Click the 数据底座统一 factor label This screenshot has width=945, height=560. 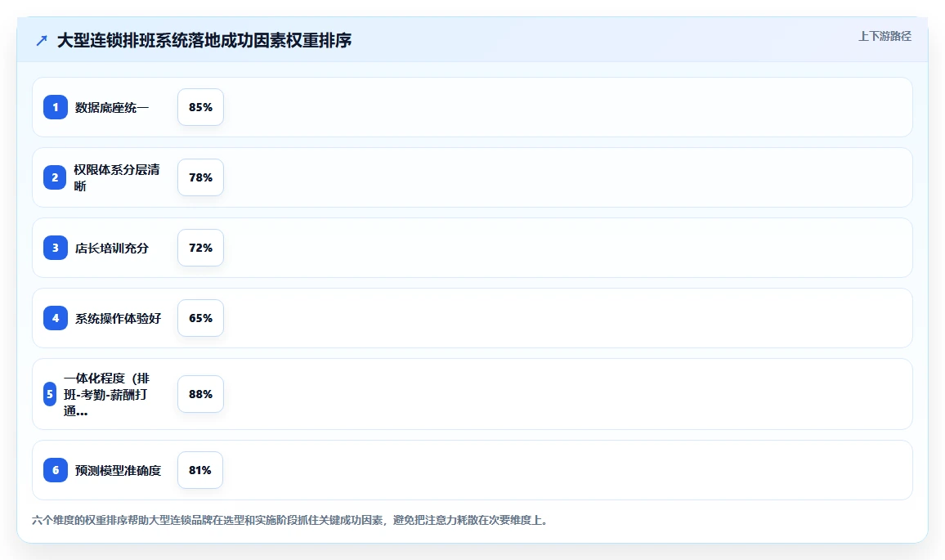[111, 108]
